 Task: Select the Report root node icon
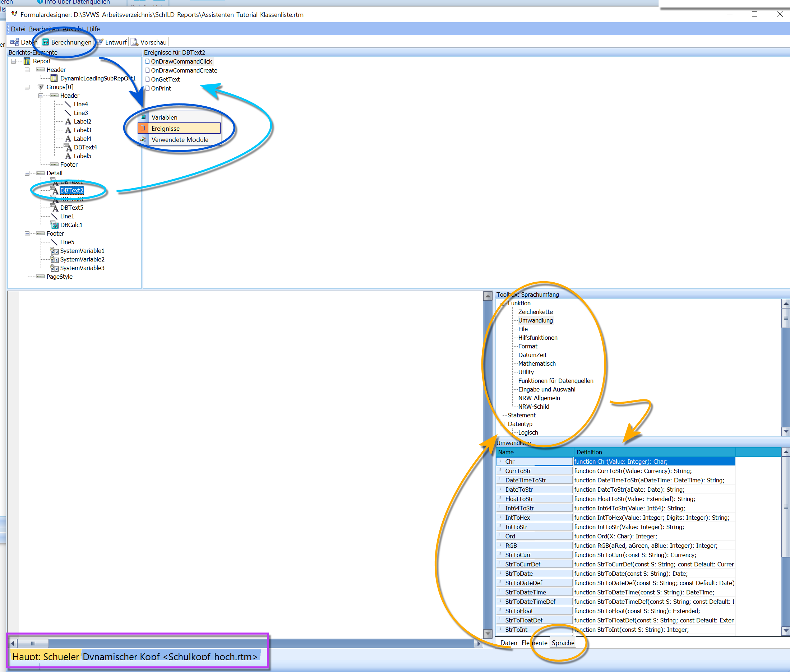coord(27,61)
